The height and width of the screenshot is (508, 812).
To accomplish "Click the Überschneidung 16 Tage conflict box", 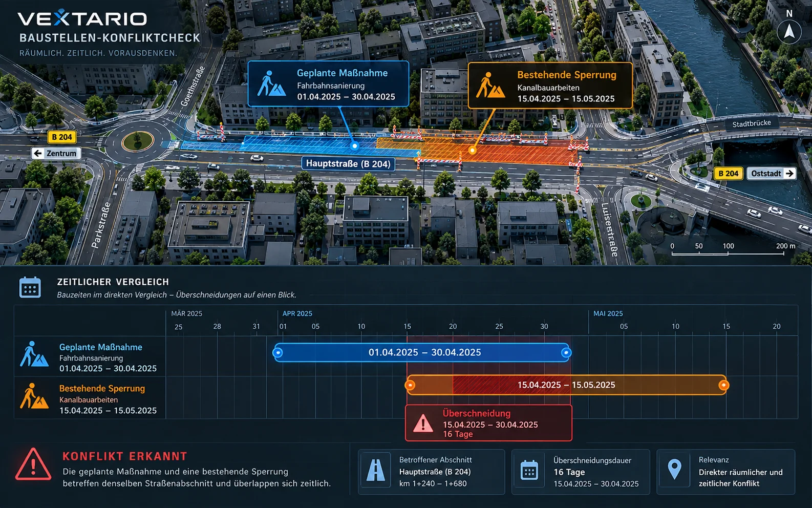I will pyautogui.click(x=488, y=423).
